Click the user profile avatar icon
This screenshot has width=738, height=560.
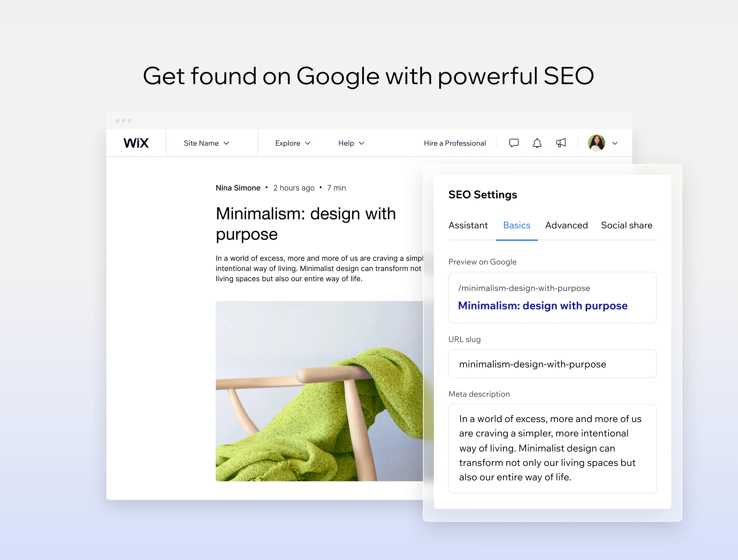(595, 144)
